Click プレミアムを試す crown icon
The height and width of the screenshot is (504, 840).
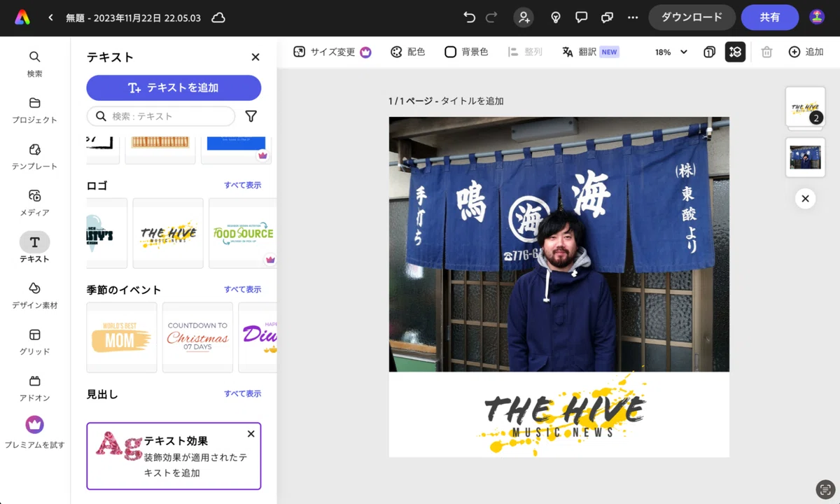pos(34,424)
